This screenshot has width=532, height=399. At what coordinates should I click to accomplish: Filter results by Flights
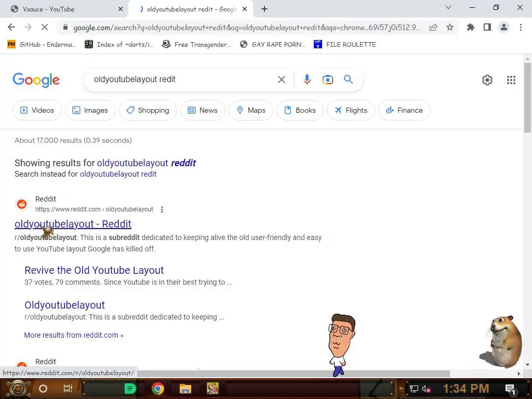pos(351,110)
